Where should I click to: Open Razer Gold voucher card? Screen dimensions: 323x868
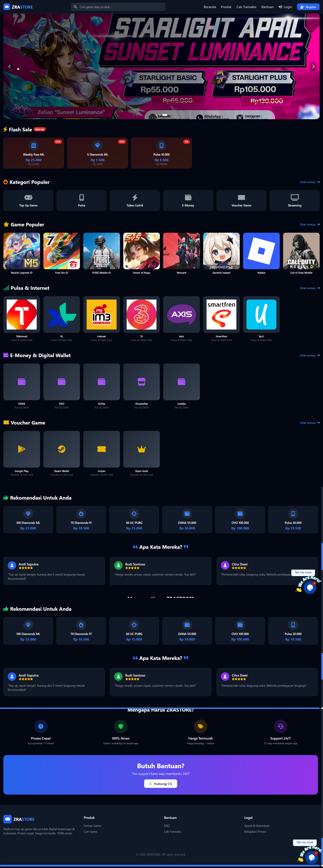[x=141, y=449]
